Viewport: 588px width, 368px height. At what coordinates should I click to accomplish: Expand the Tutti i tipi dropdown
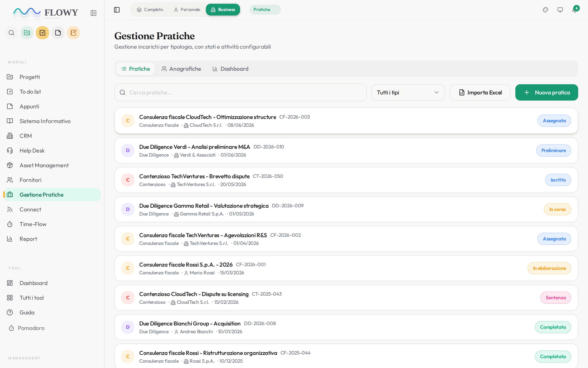(x=408, y=92)
